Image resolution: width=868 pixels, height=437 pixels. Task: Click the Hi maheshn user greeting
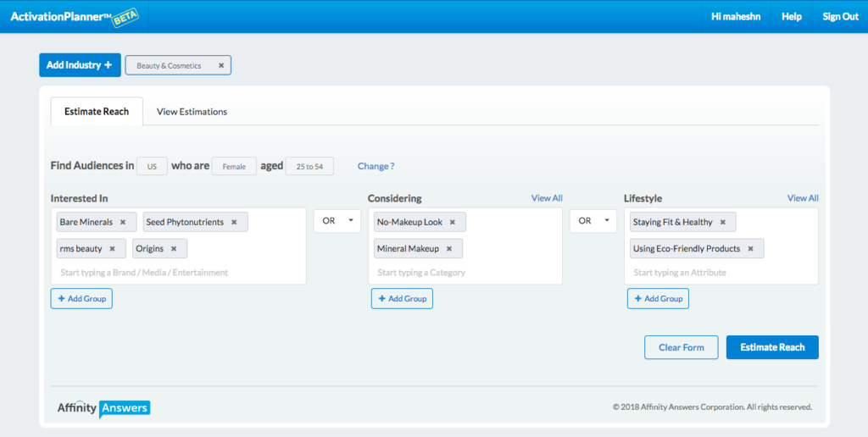pyautogui.click(x=736, y=17)
